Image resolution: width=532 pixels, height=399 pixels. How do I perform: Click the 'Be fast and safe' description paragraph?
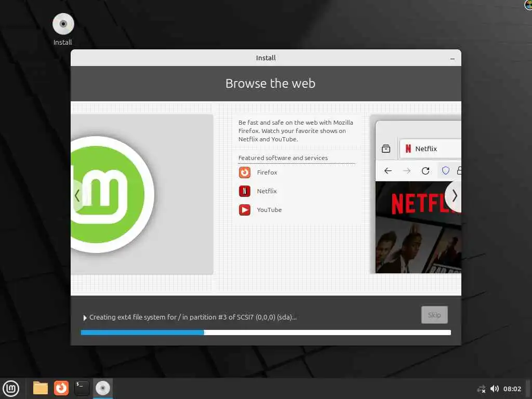[x=296, y=130]
